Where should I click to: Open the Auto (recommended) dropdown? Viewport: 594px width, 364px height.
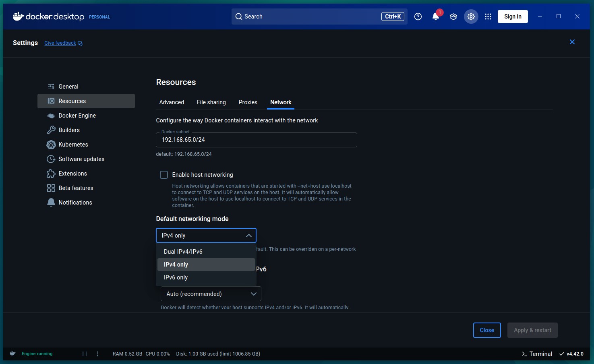click(211, 294)
